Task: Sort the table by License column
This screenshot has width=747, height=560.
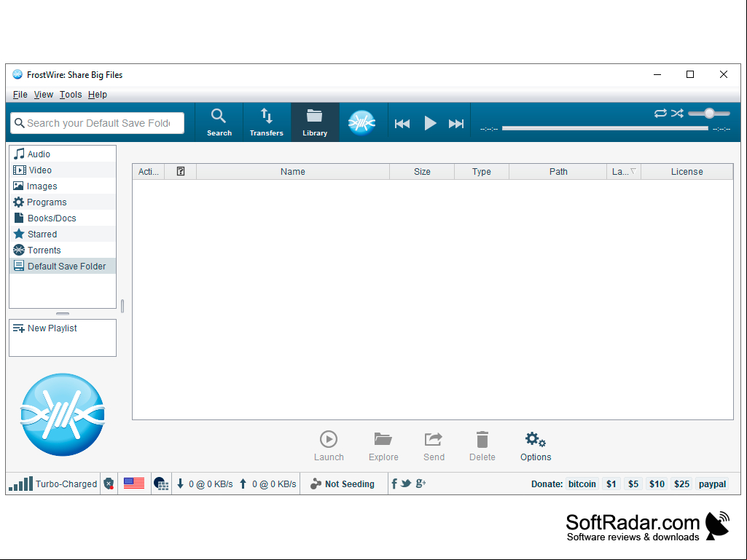Action: pyautogui.click(x=687, y=171)
